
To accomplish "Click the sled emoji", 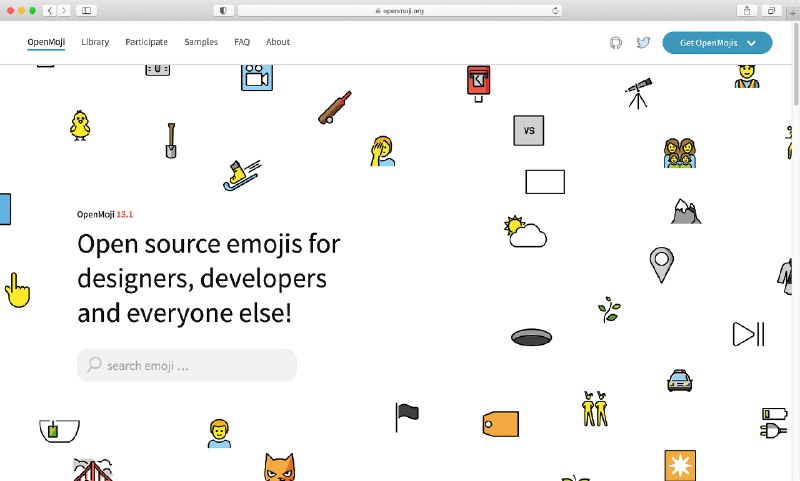I will [242, 175].
